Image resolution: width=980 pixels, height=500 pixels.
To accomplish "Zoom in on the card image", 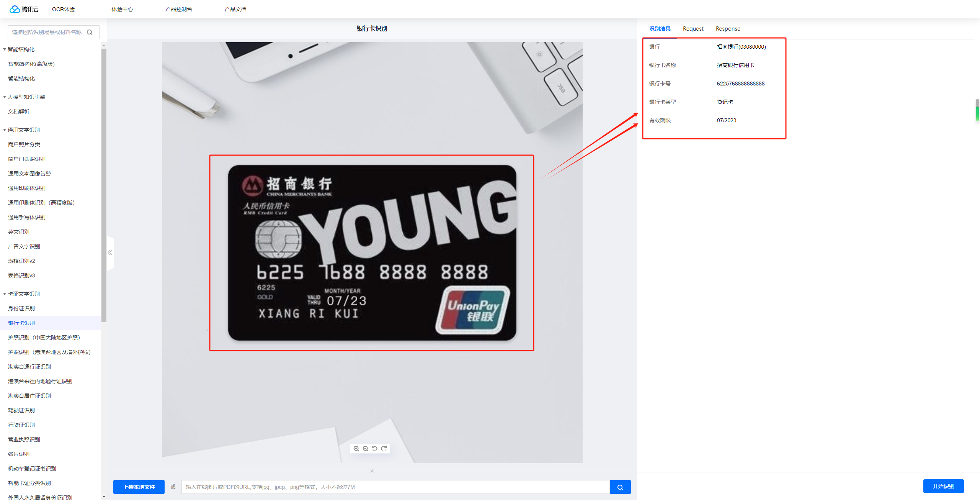I will pos(356,449).
